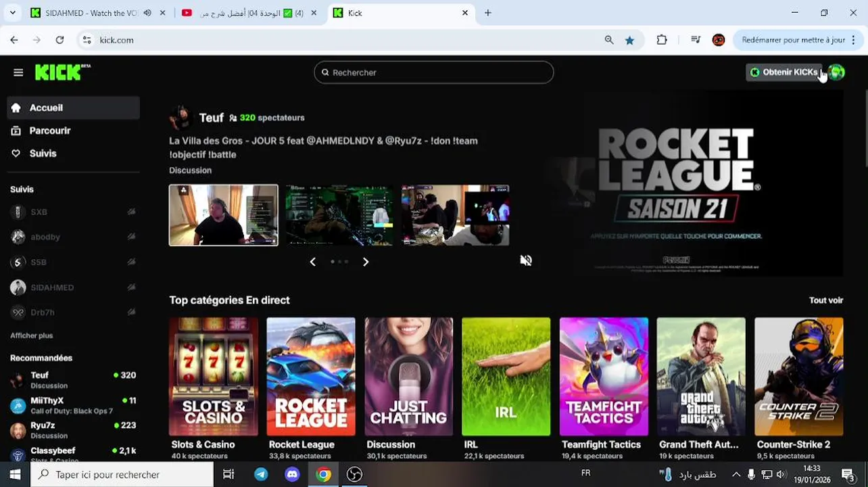Open tab search dropdown in Chrome
Viewport: 868px width, 487px height.
pyautogui.click(x=11, y=13)
